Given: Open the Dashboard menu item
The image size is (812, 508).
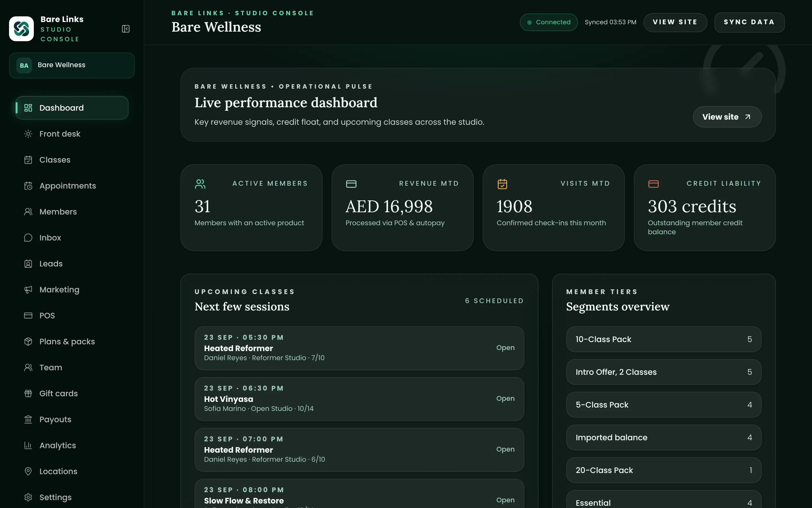Looking at the screenshot, I should [72, 108].
